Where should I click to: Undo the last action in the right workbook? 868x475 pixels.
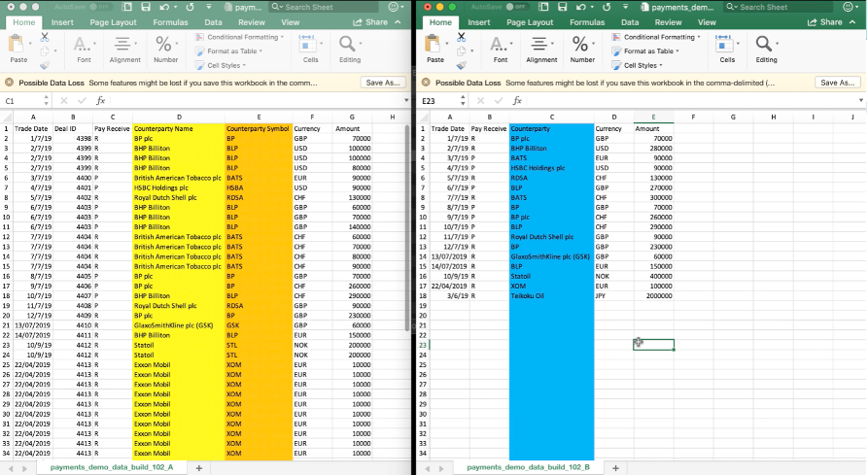580,7
